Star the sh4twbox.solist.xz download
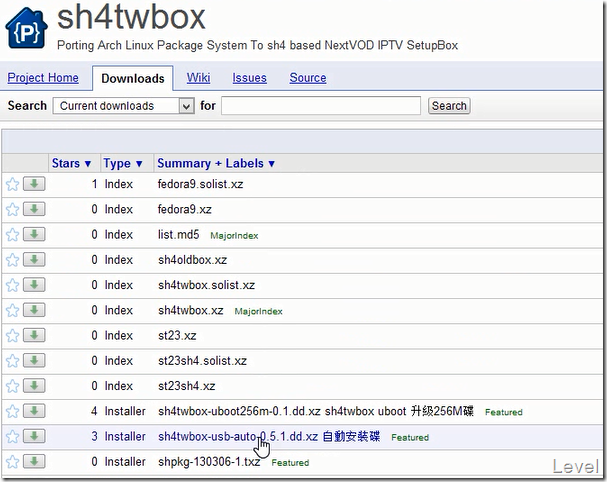This screenshot has width=607, height=482. pyautogui.click(x=12, y=285)
